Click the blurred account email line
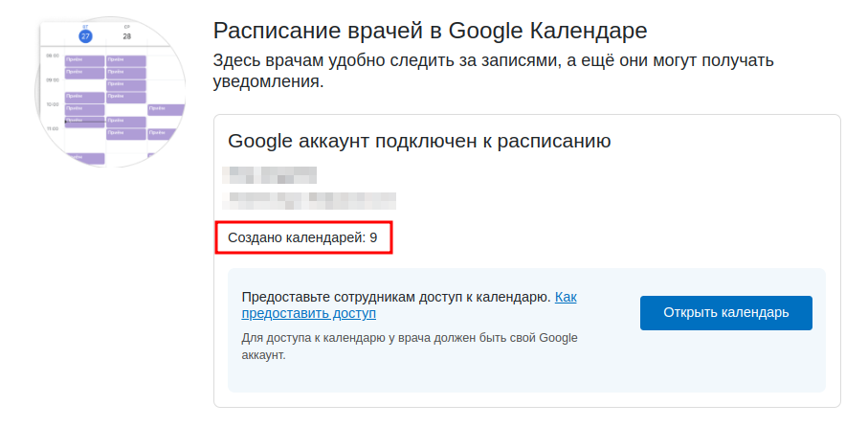868x427 pixels. tap(309, 200)
